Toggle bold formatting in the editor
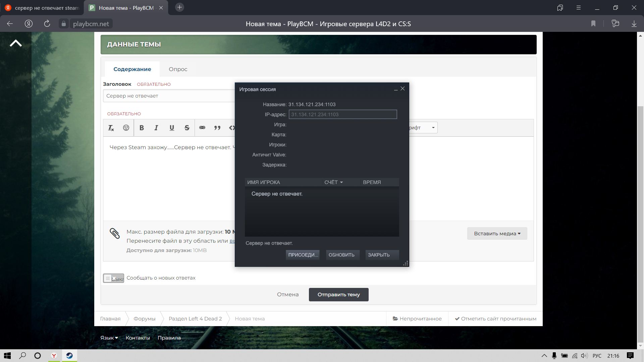 (142, 128)
